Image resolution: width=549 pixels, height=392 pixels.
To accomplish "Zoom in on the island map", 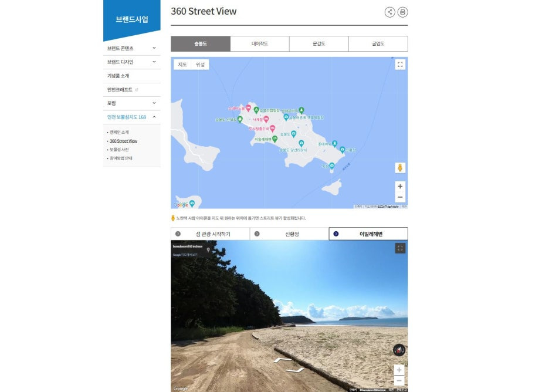I will [x=400, y=187].
